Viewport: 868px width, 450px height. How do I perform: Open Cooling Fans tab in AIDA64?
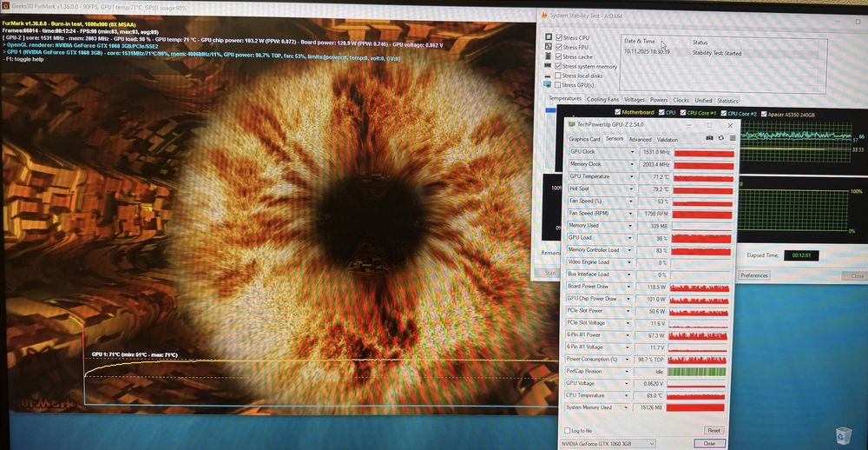602,99
